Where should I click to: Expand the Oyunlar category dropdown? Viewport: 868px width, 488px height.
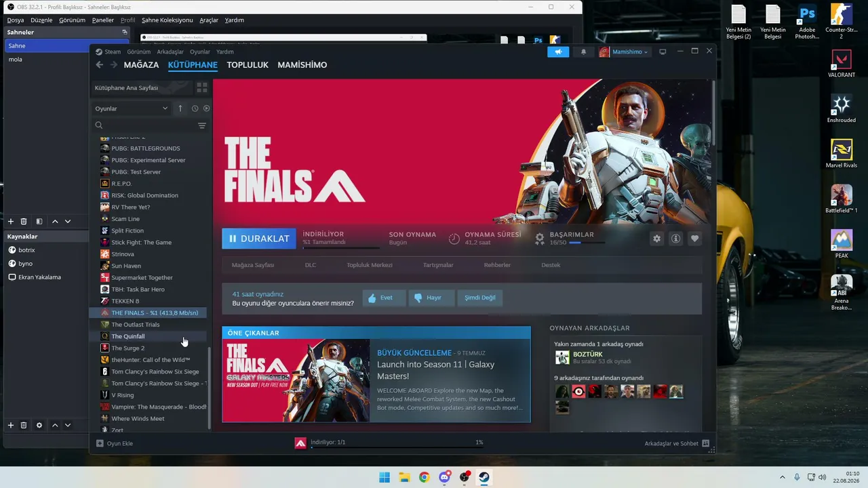(x=132, y=108)
